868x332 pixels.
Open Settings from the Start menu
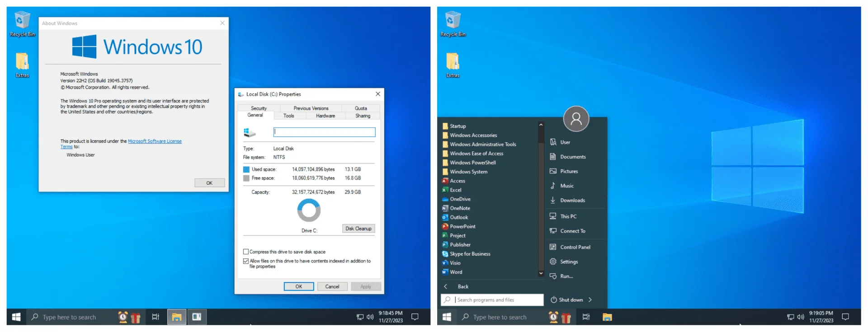(x=564, y=262)
